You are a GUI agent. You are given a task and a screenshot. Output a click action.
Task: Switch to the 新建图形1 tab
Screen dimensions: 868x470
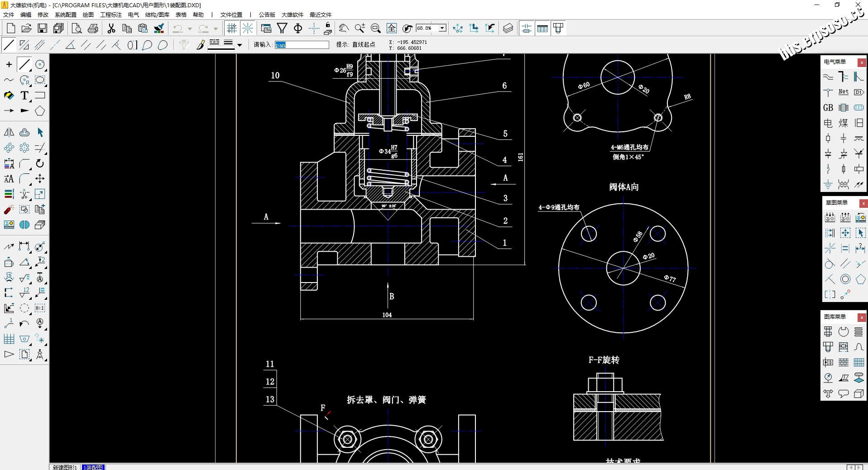coord(65,467)
